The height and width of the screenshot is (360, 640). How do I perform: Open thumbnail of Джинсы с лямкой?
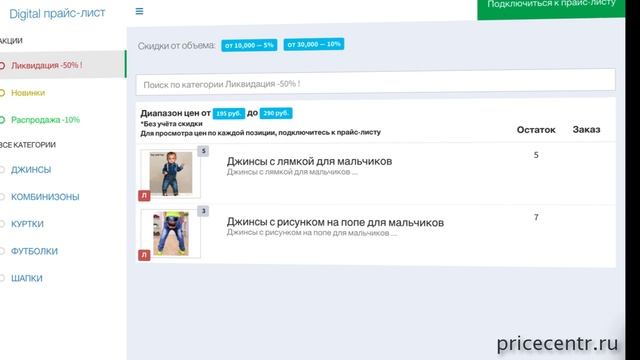171,173
